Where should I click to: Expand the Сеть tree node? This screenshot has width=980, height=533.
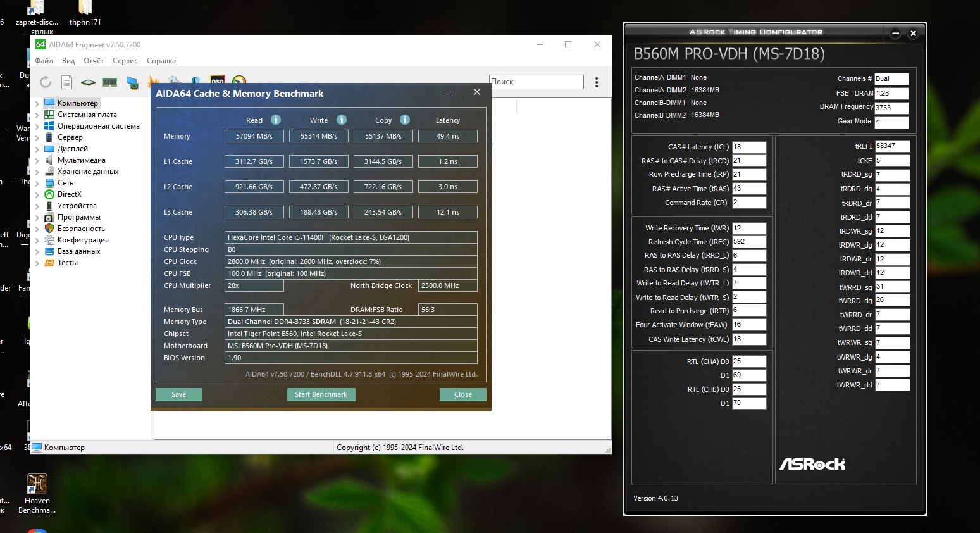click(x=37, y=183)
